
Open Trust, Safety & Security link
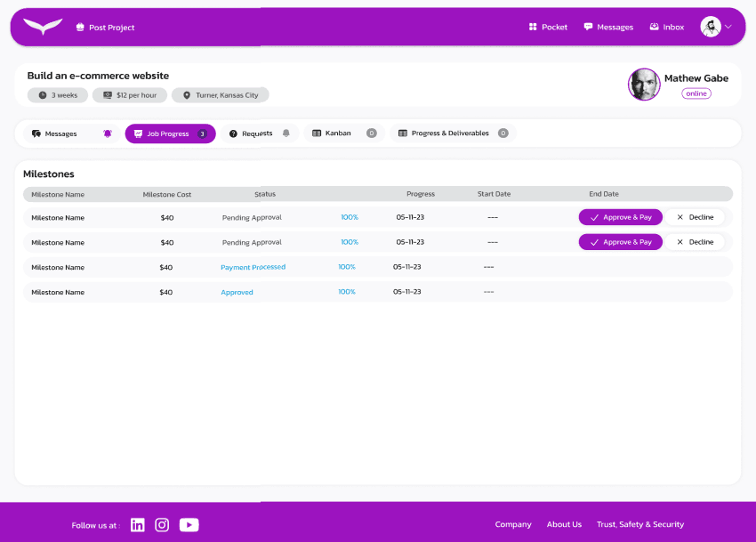(639, 524)
